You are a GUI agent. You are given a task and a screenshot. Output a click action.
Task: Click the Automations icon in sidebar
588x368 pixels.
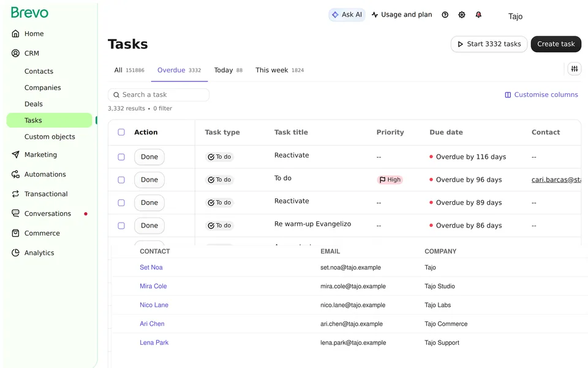click(15, 174)
